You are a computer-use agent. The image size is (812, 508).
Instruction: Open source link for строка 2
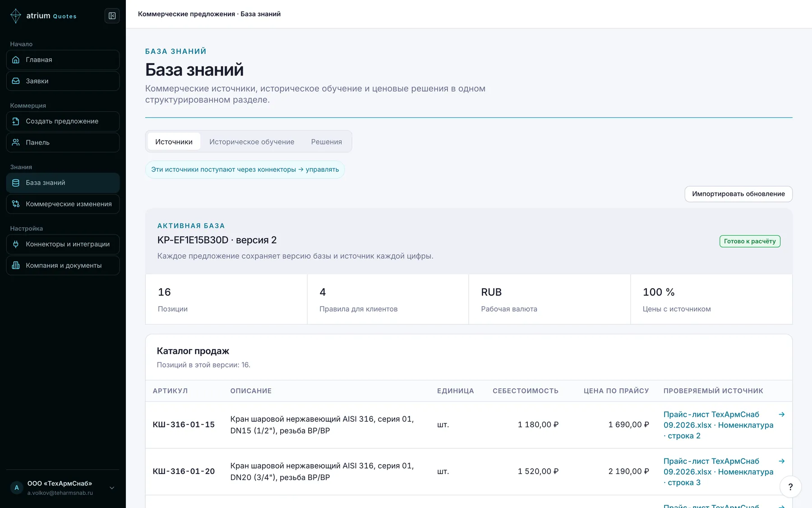[x=718, y=425]
